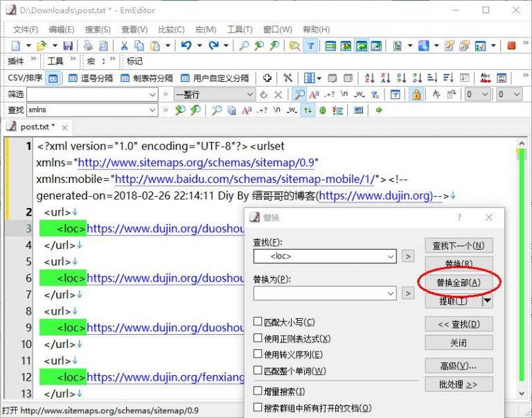
Task: Select 制表符分隔 tab separated mode
Action: pyautogui.click(x=147, y=78)
